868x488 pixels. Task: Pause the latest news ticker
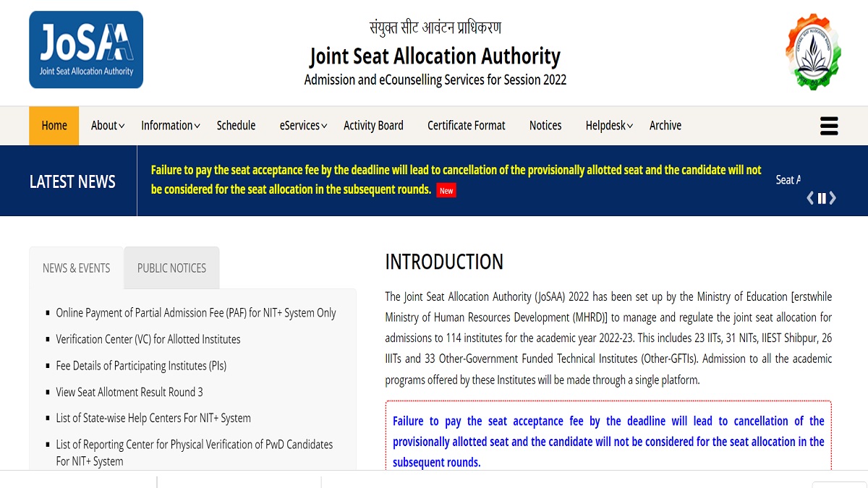(x=822, y=198)
